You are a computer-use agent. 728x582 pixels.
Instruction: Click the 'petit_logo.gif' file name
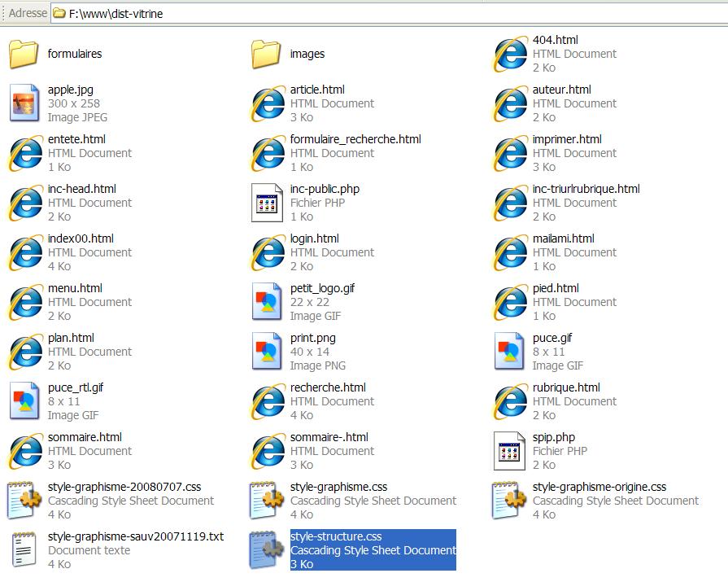point(323,288)
